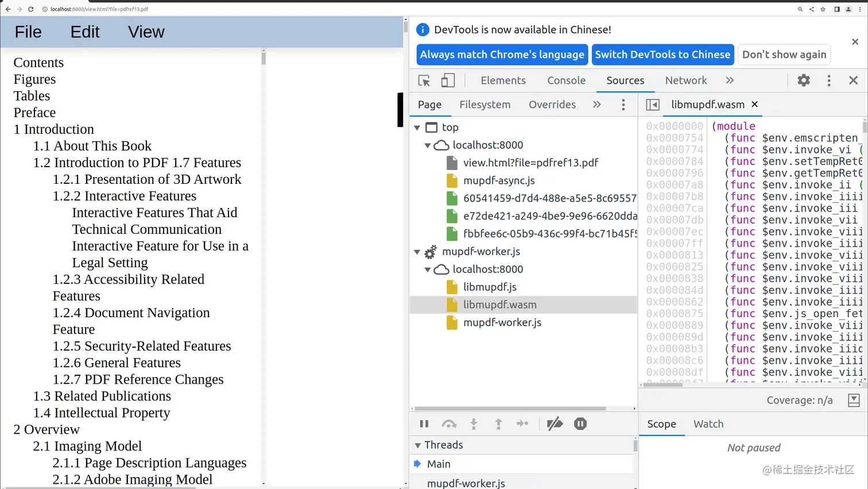
Task: Switch to the Elements tab
Action: click(503, 80)
